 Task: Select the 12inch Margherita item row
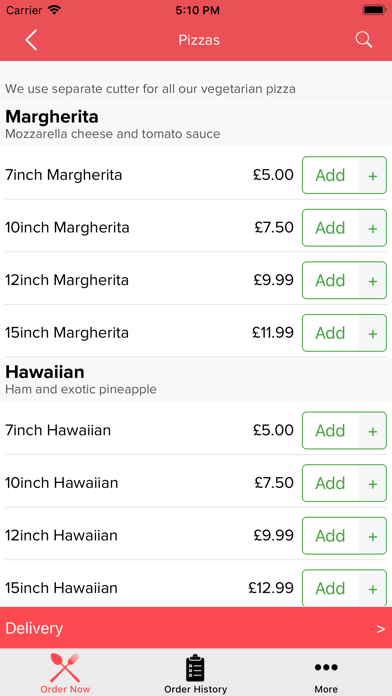click(196, 280)
